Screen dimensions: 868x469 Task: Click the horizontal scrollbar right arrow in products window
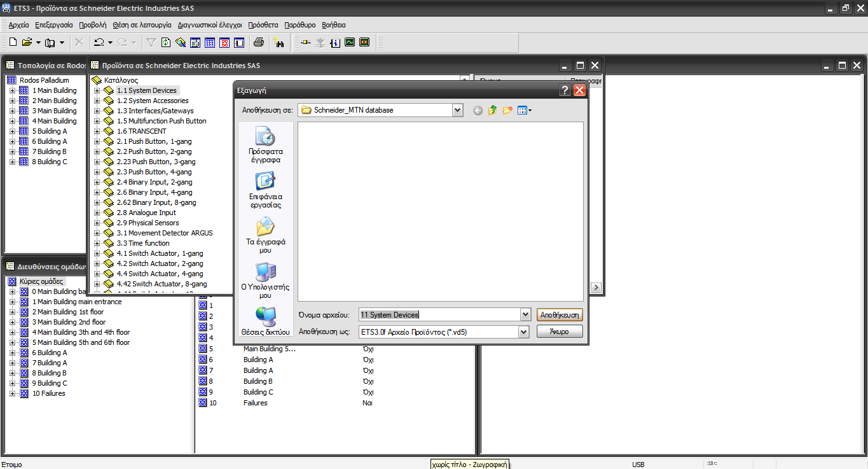tap(596, 288)
